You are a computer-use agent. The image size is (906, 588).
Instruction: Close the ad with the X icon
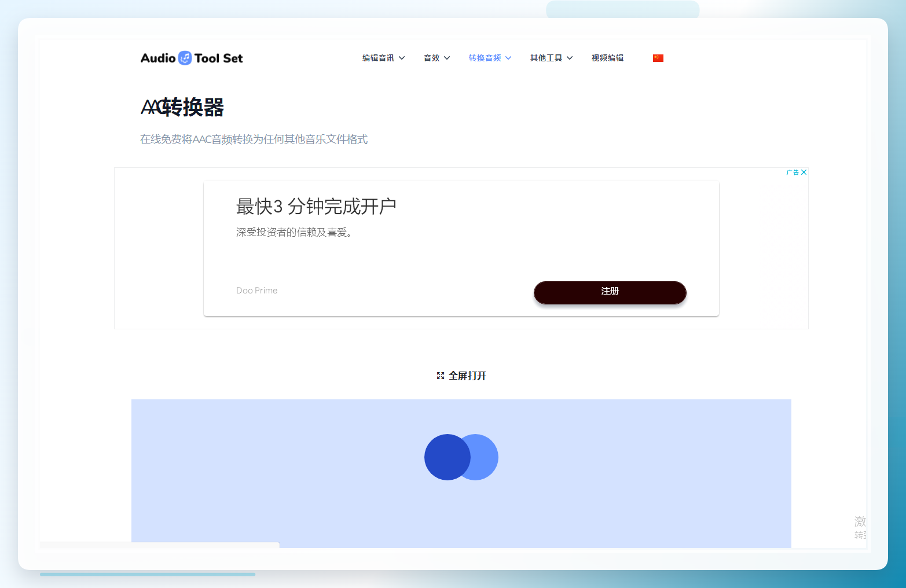pos(804,172)
